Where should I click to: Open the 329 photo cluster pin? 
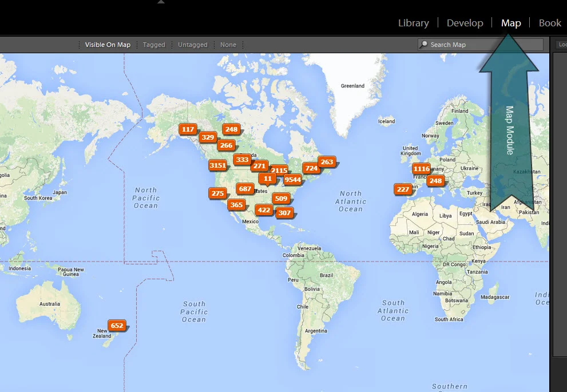[208, 137]
